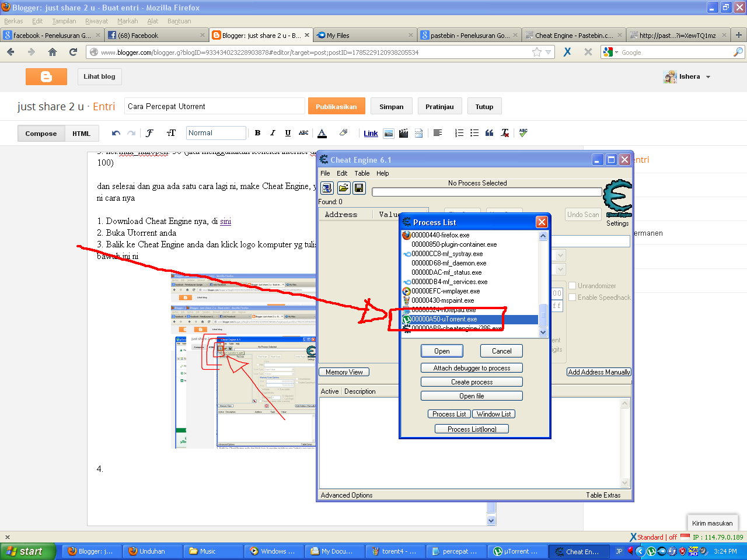Select 00000EFC-wmplayer.exe in the process list

[470, 291]
